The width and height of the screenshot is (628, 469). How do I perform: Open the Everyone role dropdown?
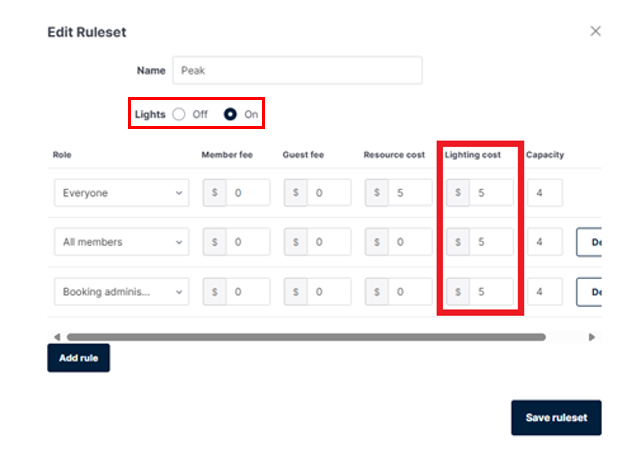(x=121, y=193)
